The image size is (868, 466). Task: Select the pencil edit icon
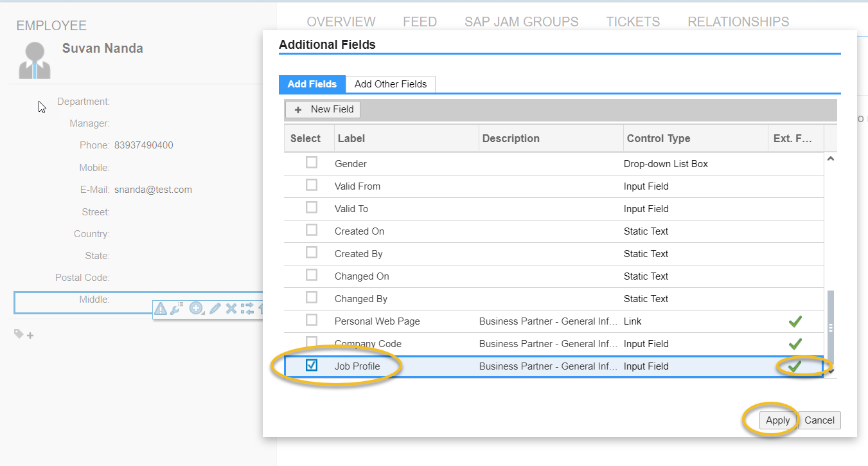point(215,309)
